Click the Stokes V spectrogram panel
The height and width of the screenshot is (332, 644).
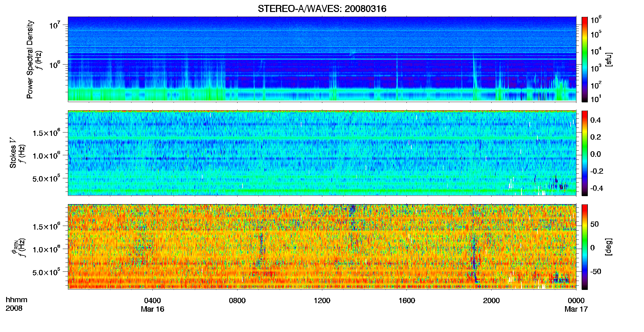322,153
